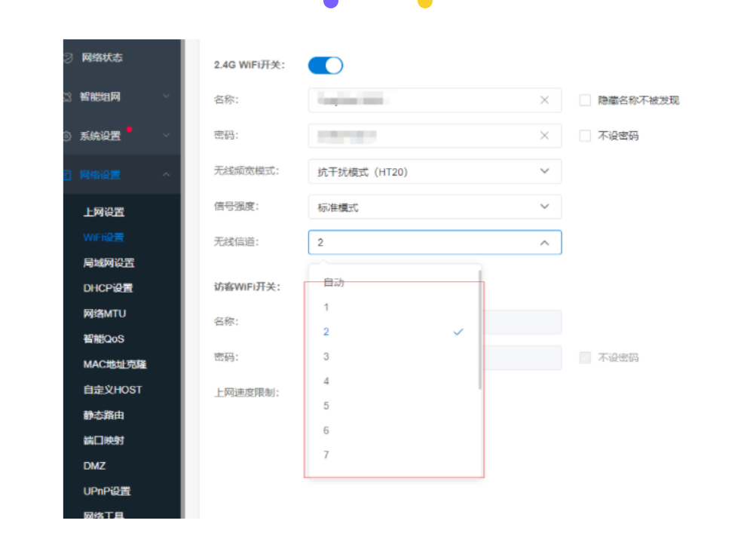
Task: Open WiFi设置 page
Action: click(x=104, y=237)
